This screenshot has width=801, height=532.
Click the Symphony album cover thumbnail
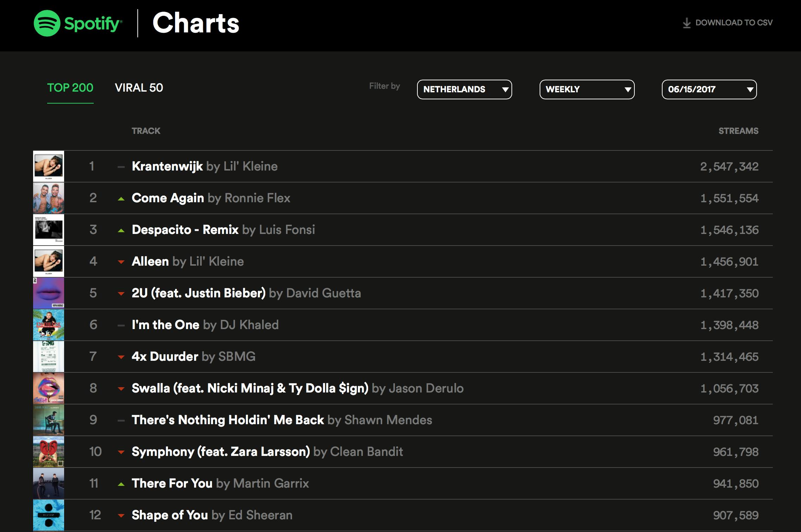pyautogui.click(x=49, y=452)
